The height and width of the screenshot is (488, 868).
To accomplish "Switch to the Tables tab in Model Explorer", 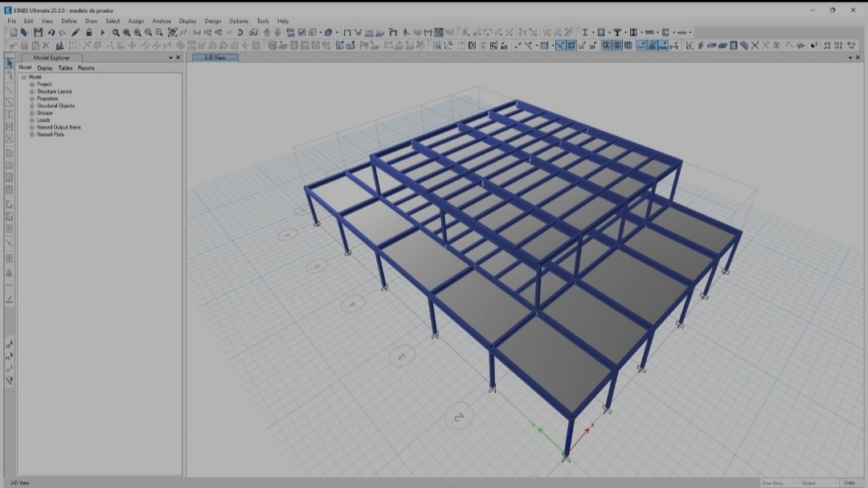I will [x=65, y=68].
